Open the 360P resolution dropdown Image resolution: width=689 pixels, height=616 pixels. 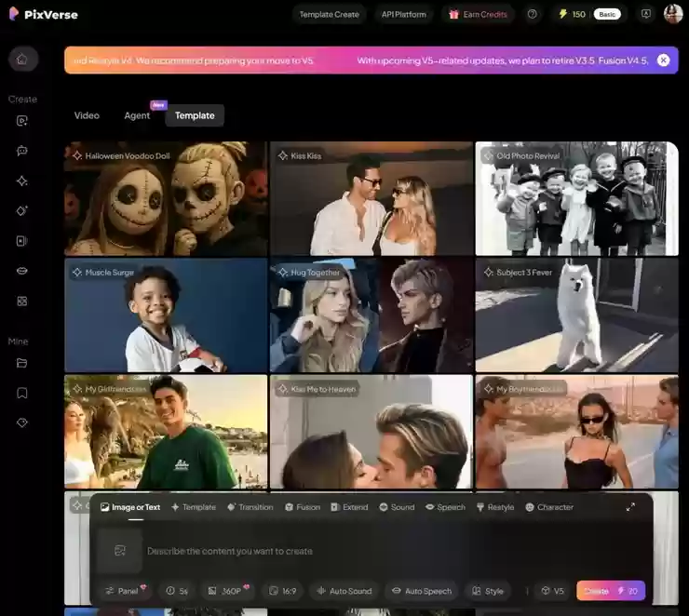227,591
